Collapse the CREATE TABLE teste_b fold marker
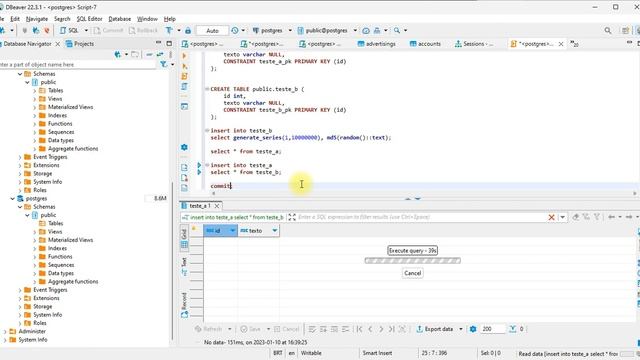 [207, 89]
